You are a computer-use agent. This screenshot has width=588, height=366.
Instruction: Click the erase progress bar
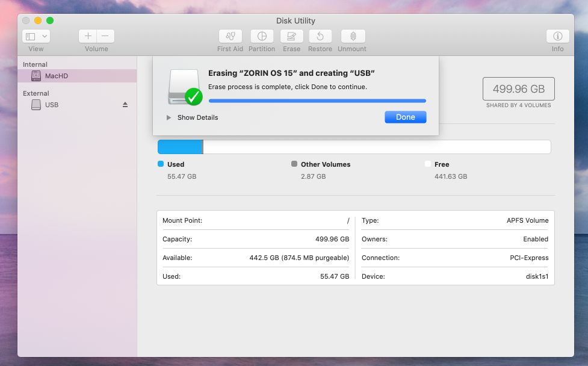tap(317, 101)
